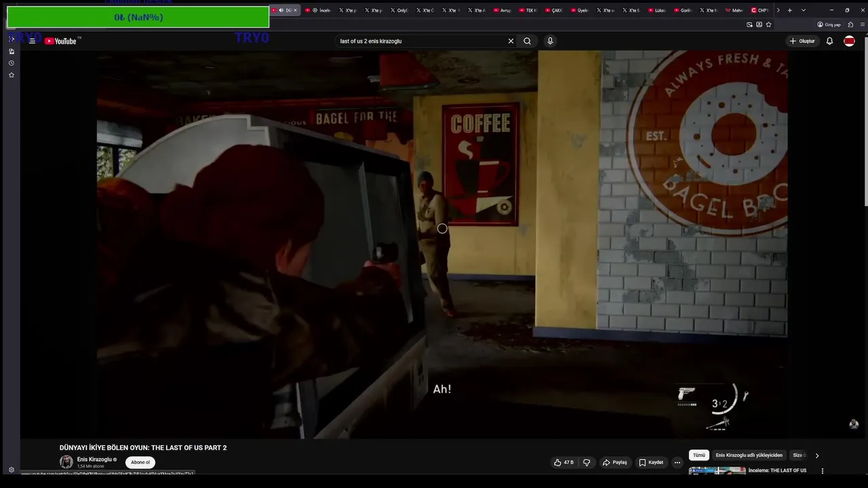
Task: Open the browser application menu icon
Action: (863, 24)
